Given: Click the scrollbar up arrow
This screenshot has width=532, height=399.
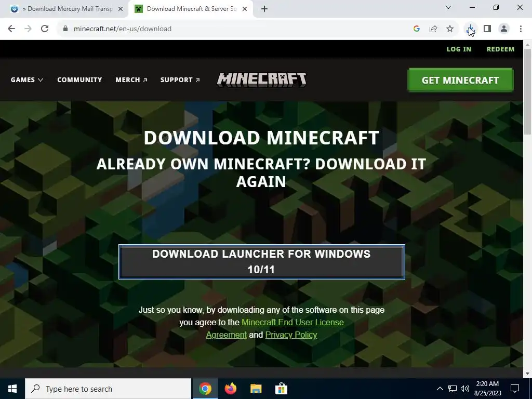Looking at the screenshot, I should tap(528, 44).
